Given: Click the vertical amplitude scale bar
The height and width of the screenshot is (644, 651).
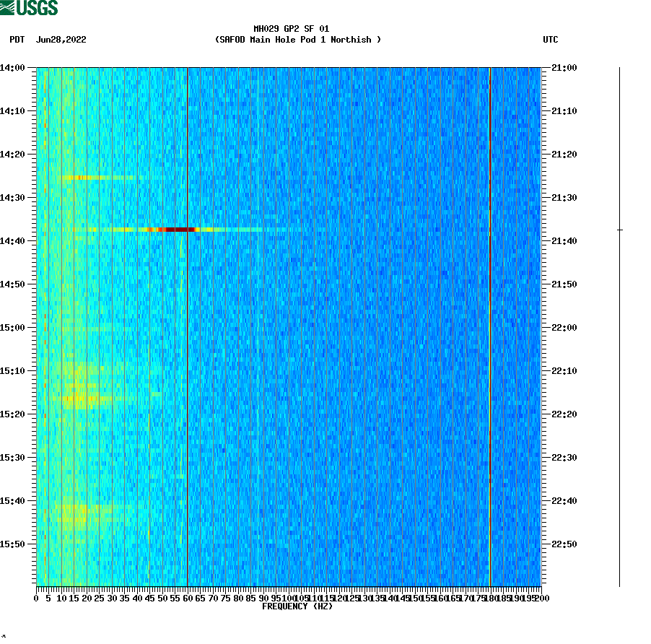Looking at the screenshot, I should click(619, 325).
